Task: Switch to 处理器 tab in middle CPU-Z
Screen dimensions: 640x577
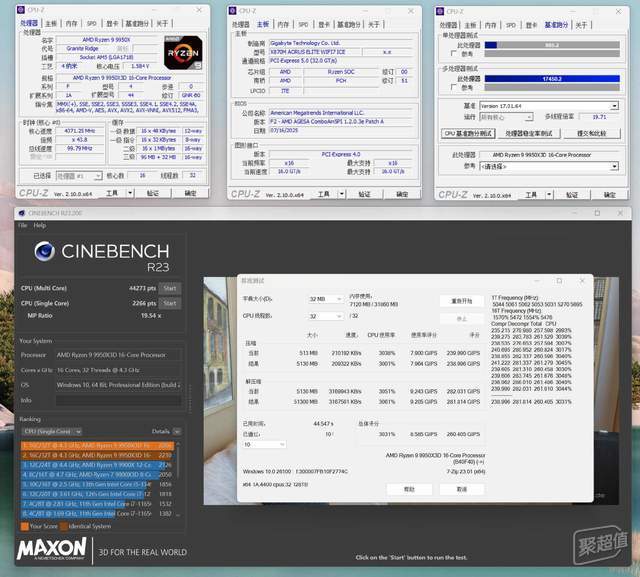Action: 241,24
